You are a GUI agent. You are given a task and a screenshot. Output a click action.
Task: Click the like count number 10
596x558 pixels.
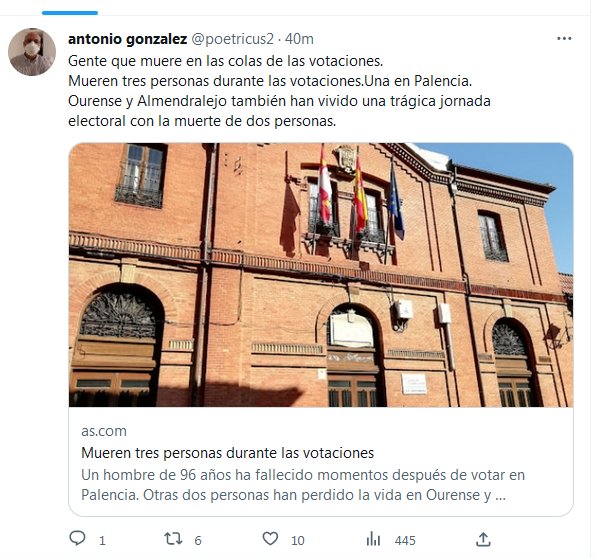298,541
